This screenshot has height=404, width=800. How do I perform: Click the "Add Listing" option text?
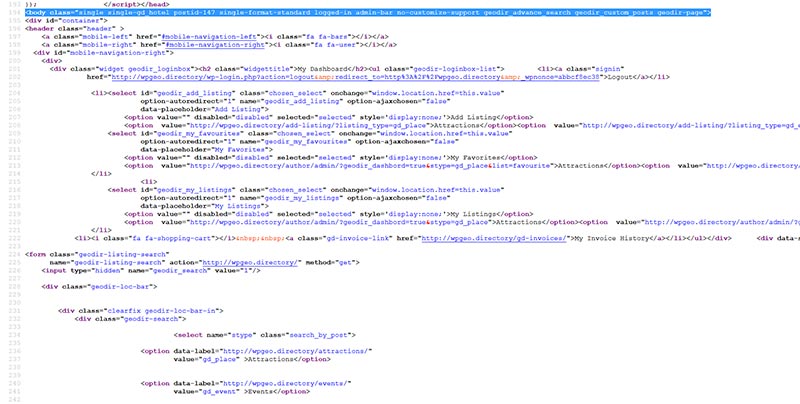(x=471, y=117)
